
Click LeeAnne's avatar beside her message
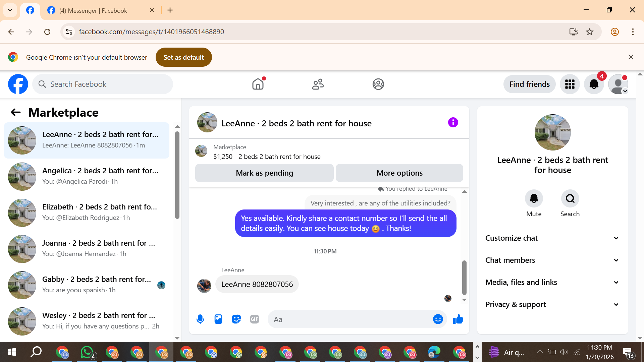(x=204, y=286)
